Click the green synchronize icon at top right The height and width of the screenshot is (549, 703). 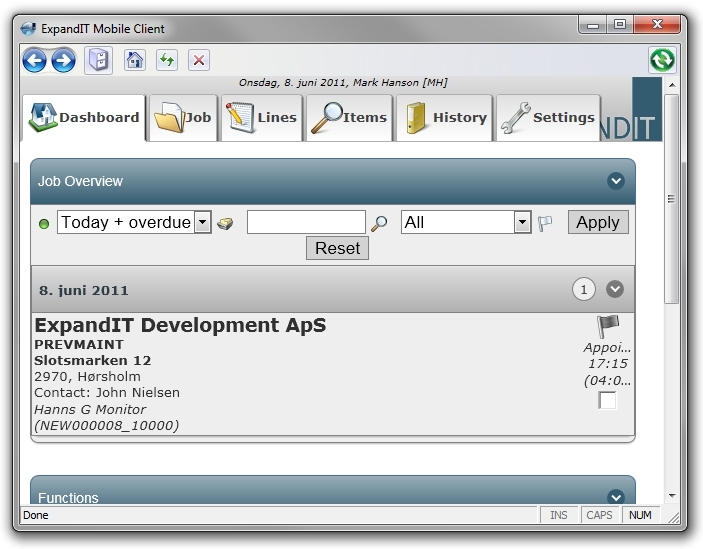662,60
